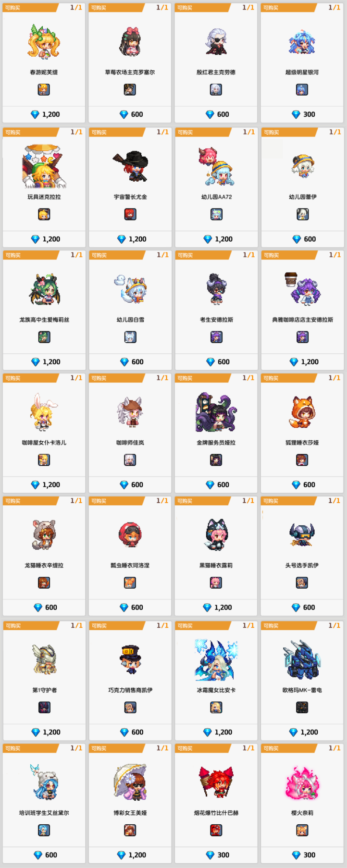The height and width of the screenshot is (868, 347).
Task: Click the small hero icon under 幼儿园蕾伊
Action: point(302,214)
